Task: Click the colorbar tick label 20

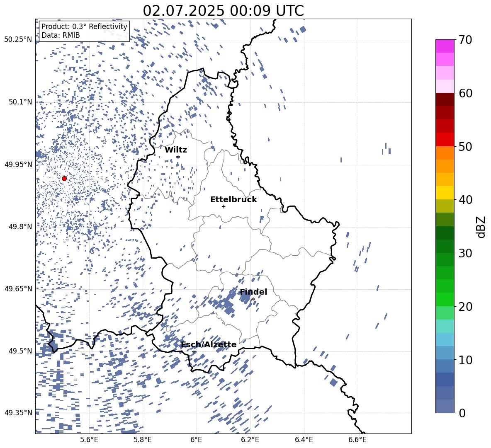Action: [x=466, y=306]
